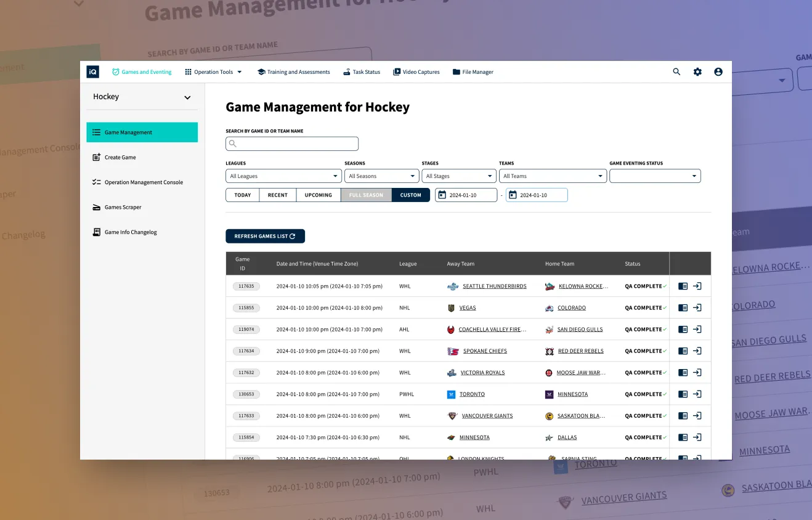Expand the Operation Tools menu
The height and width of the screenshot is (520, 812).
213,72
